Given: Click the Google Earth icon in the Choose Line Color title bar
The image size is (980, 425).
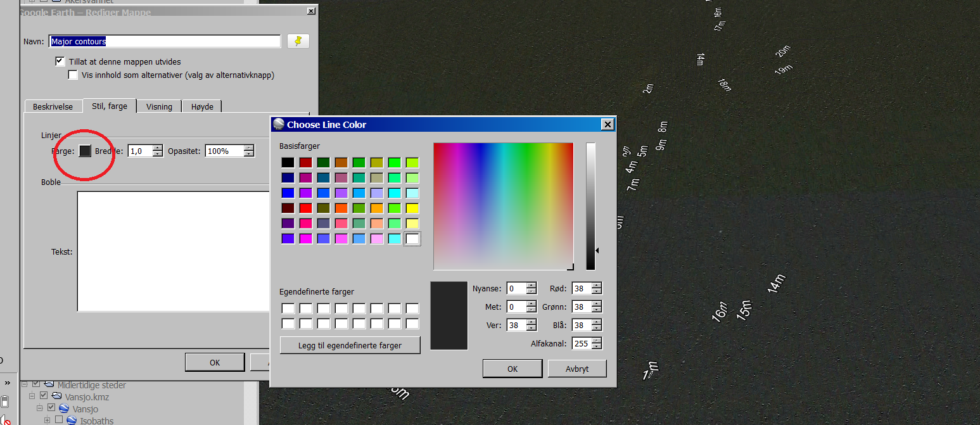Looking at the screenshot, I should (x=279, y=124).
